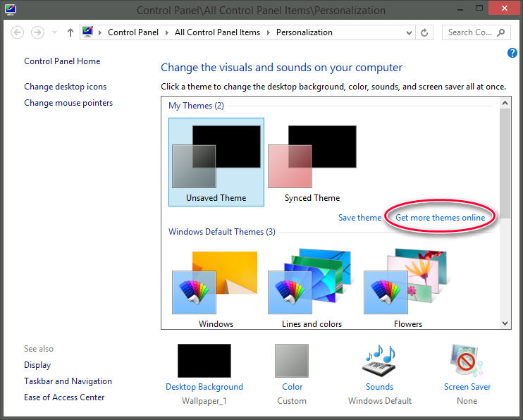Click the Wallpaper_1 text label
The width and height of the screenshot is (523, 420).
pyautogui.click(x=204, y=401)
